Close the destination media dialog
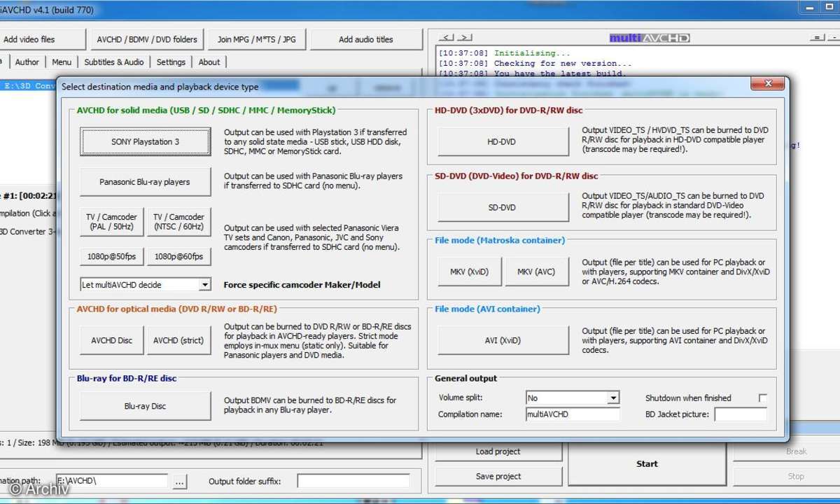This screenshot has height=504, width=840. pyautogui.click(x=767, y=84)
